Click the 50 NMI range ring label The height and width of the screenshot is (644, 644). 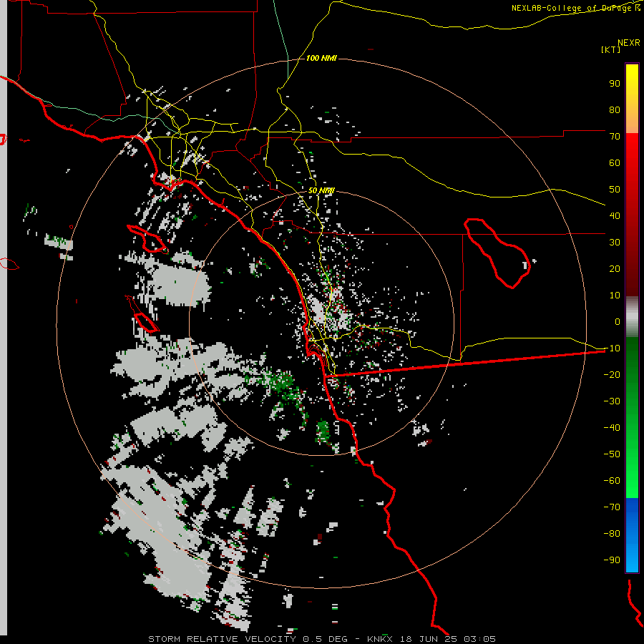click(x=321, y=190)
